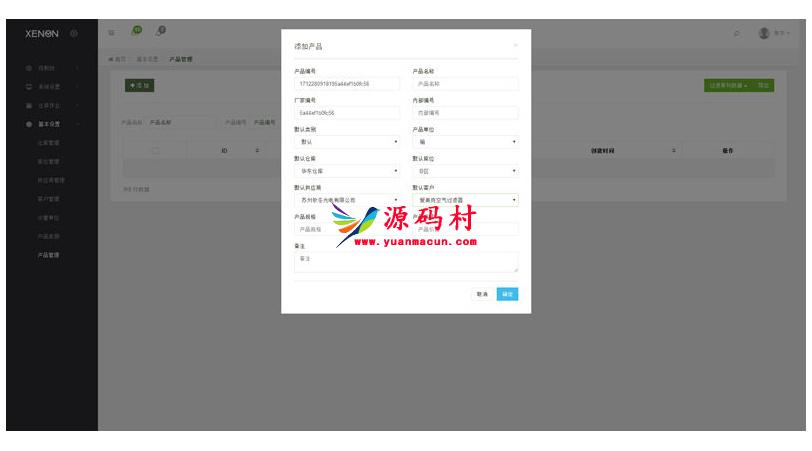This screenshot has height=451, width=812.
Task: Click into the 备注 textarea
Action: [405, 262]
